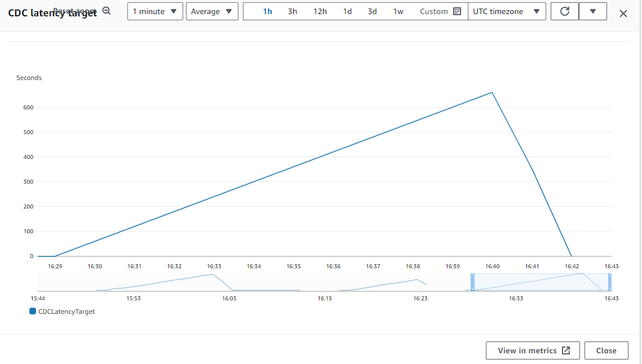Screen dimensions: 642x364
Task: Select the 1d time range
Action: [x=348, y=11]
